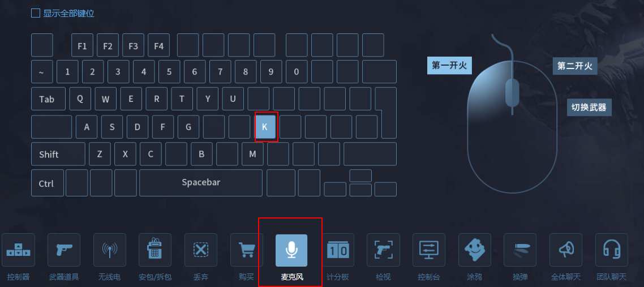Select the 涂鸦 graffiti smiley icon
The image size is (644, 287).
point(474,250)
